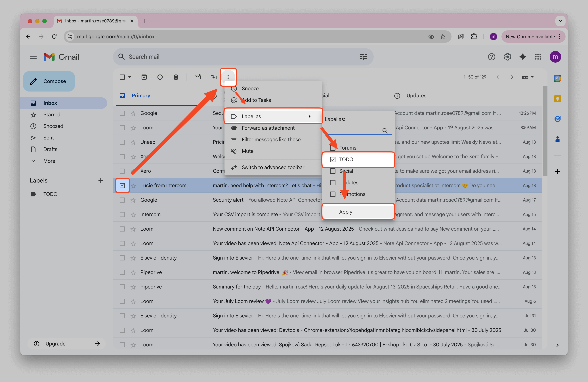Uncheck the TODO label checkbox
Screen dimensions: 588x382
[333, 159]
